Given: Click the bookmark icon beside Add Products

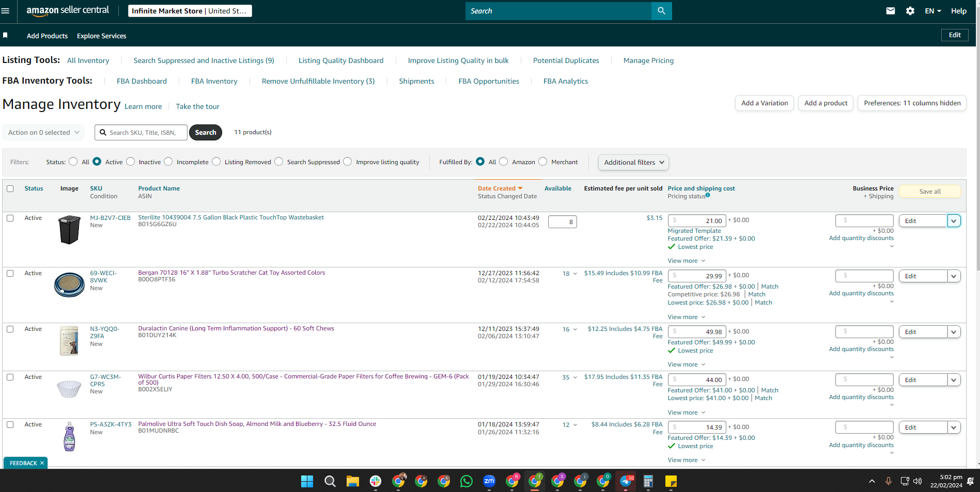Looking at the screenshot, I should 5,35.
